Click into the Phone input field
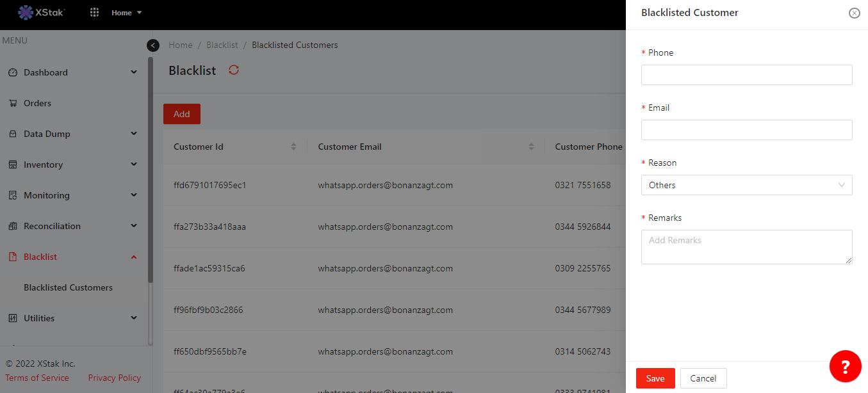 tap(746, 75)
